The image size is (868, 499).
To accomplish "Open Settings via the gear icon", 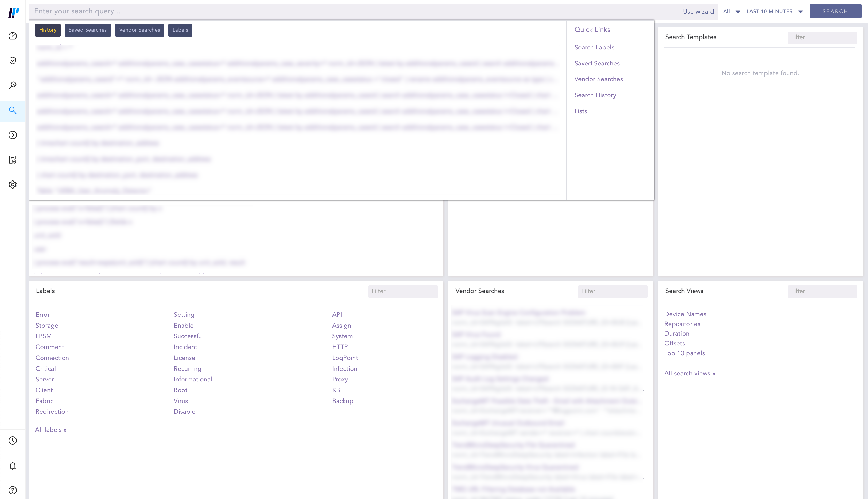I will point(12,184).
